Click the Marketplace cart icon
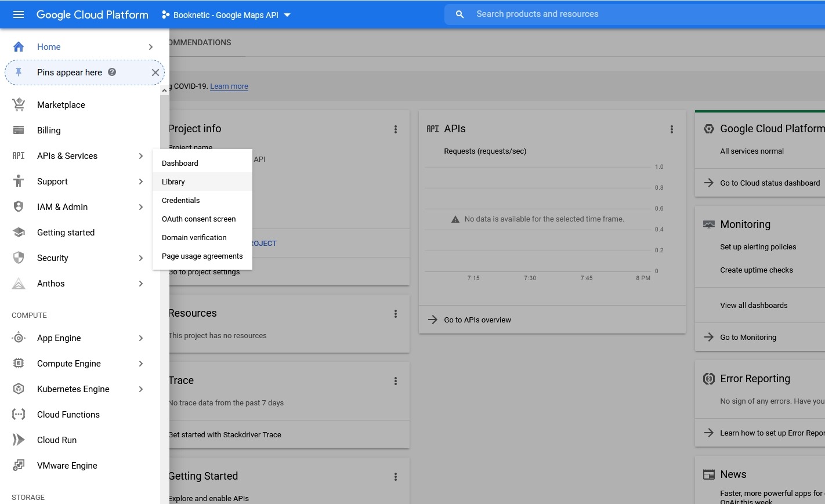825x504 pixels. point(19,104)
